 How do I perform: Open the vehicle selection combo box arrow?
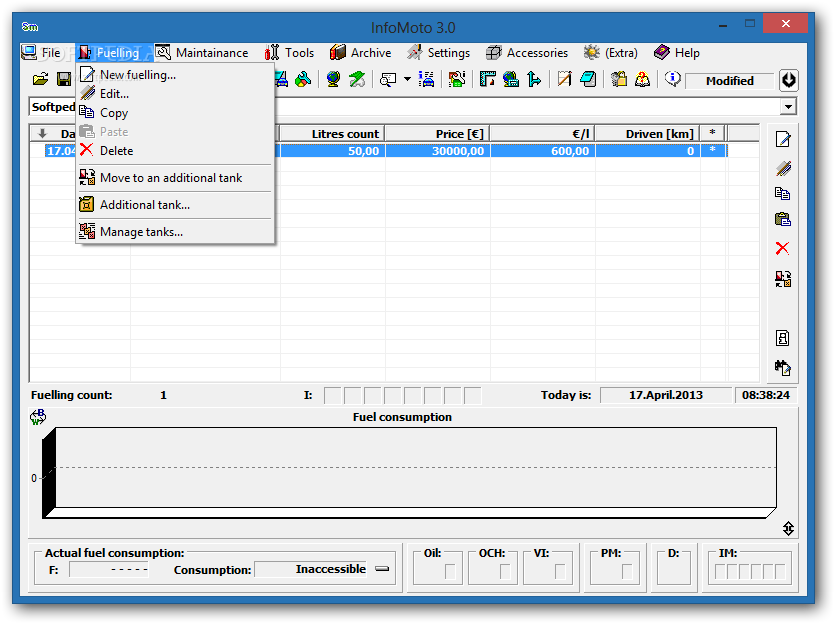[789, 107]
